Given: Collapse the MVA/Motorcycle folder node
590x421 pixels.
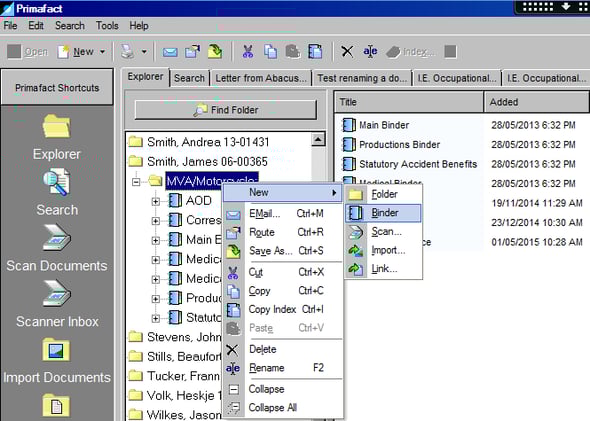Looking at the screenshot, I should [136, 182].
